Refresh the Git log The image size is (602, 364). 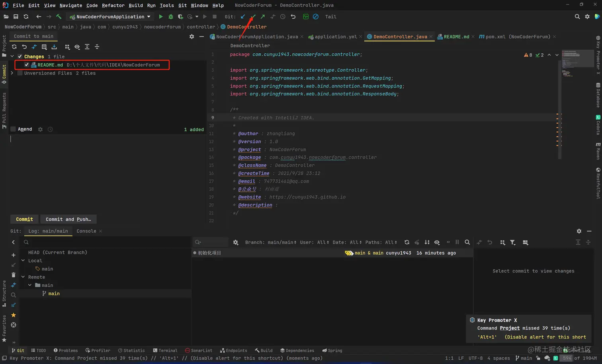coord(407,242)
